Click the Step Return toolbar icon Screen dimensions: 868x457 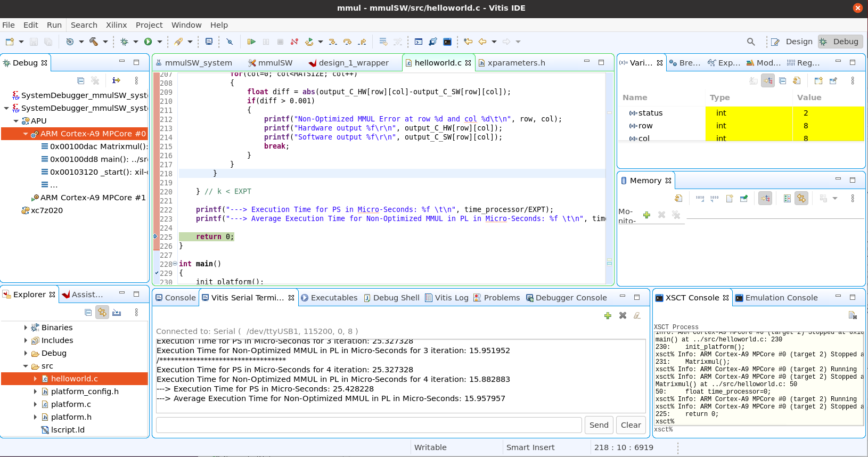pos(362,42)
